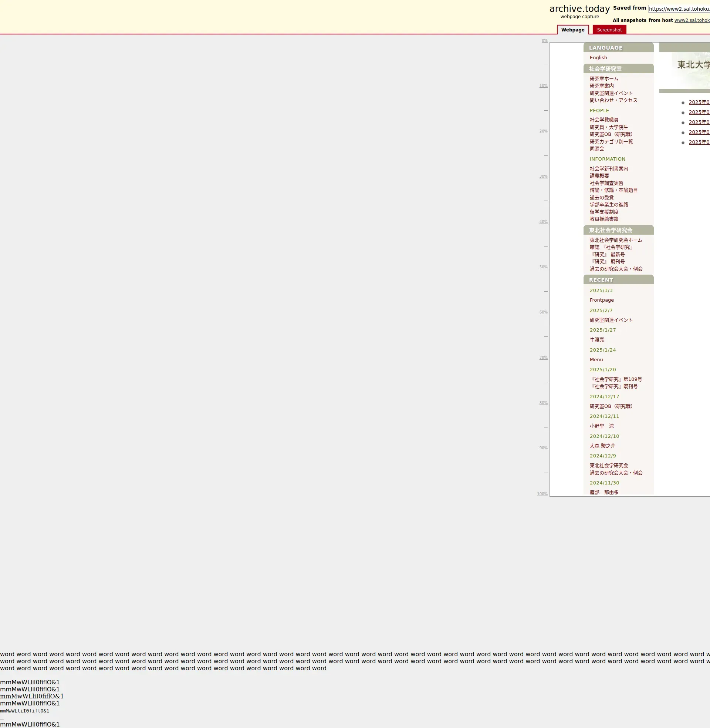Open 研究室ホーム in sidebar
Viewport: 710px width, 728px height.
tap(604, 79)
